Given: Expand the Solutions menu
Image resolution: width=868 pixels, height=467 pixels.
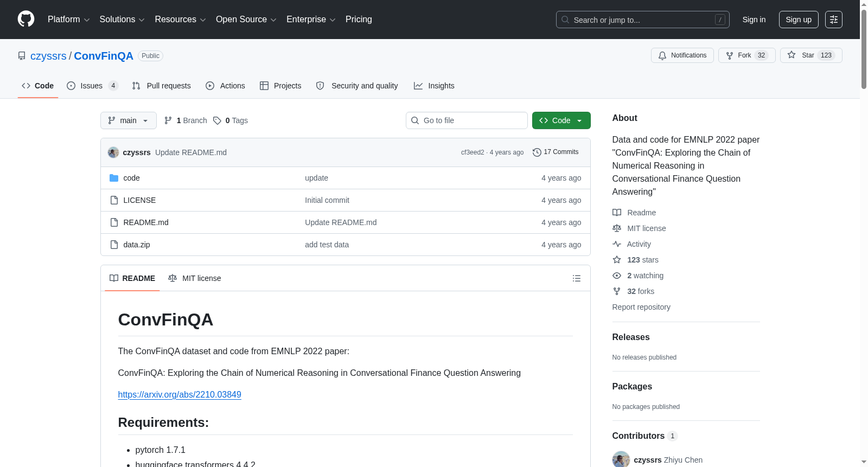Looking at the screenshot, I should pyautogui.click(x=122, y=20).
